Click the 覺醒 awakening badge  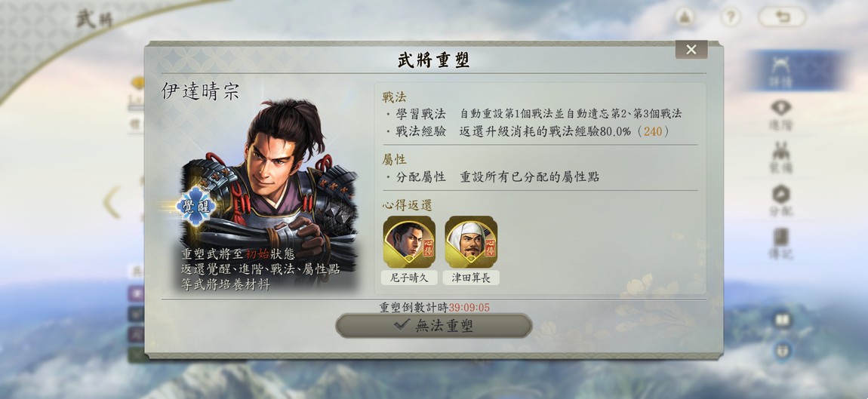click(x=195, y=206)
